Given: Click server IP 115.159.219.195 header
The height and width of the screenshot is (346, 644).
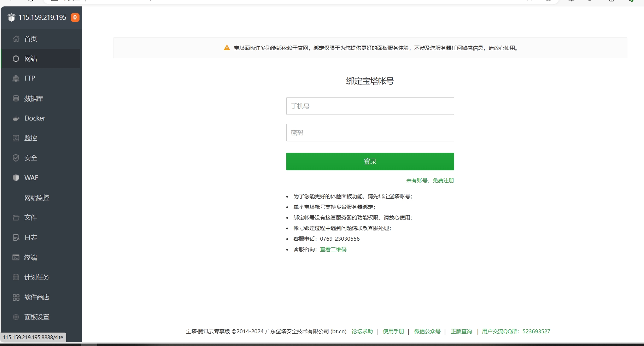Looking at the screenshot, I should point(42,17).
